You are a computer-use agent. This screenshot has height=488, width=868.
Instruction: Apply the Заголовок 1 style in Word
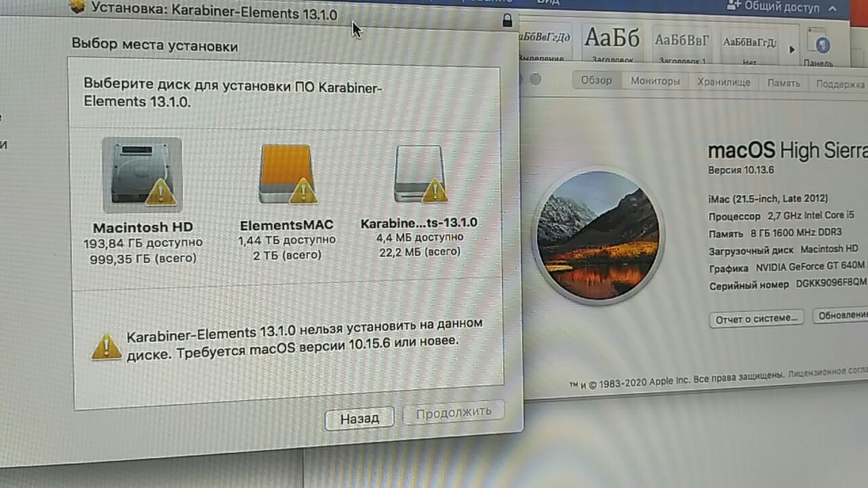[x=682, y=46]
